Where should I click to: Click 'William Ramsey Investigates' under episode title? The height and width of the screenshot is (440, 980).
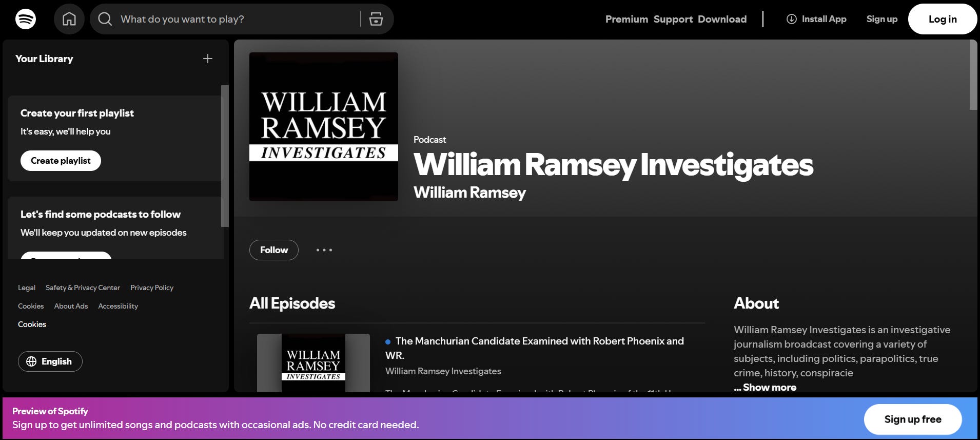tap(443, 371)
